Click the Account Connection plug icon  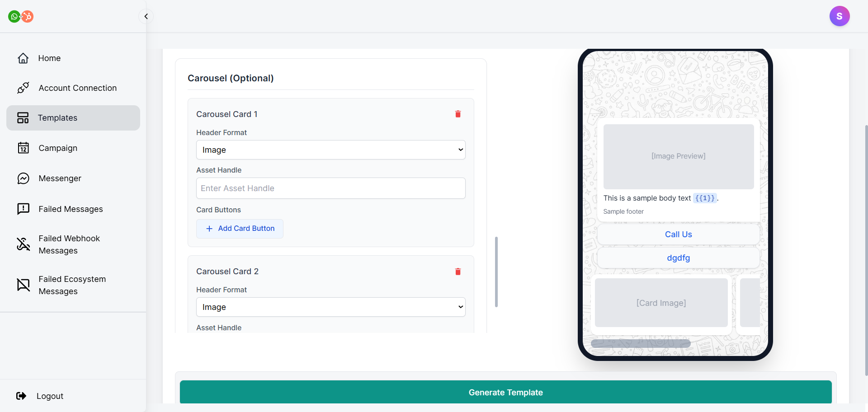click(23, 88)
